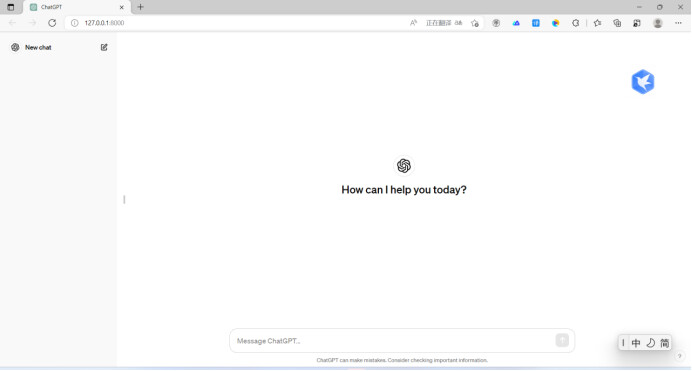
Task: Open the Favorites list star icon
Action: coord(597,23)
